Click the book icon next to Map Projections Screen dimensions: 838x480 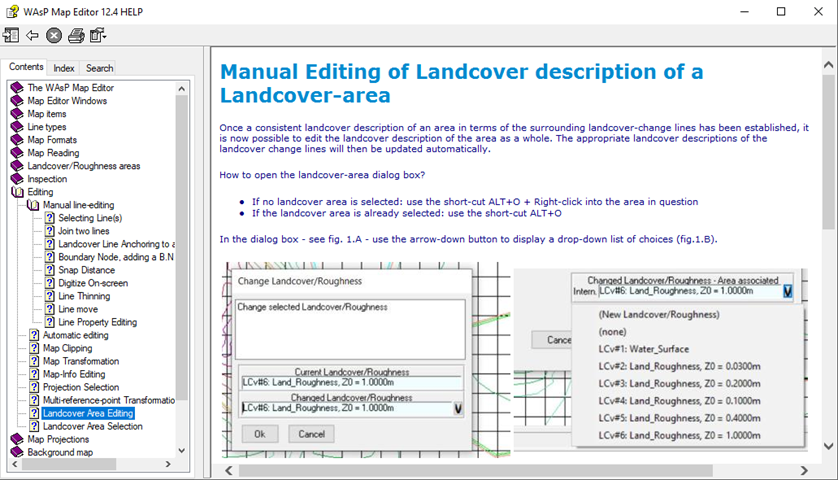(17, 439)
